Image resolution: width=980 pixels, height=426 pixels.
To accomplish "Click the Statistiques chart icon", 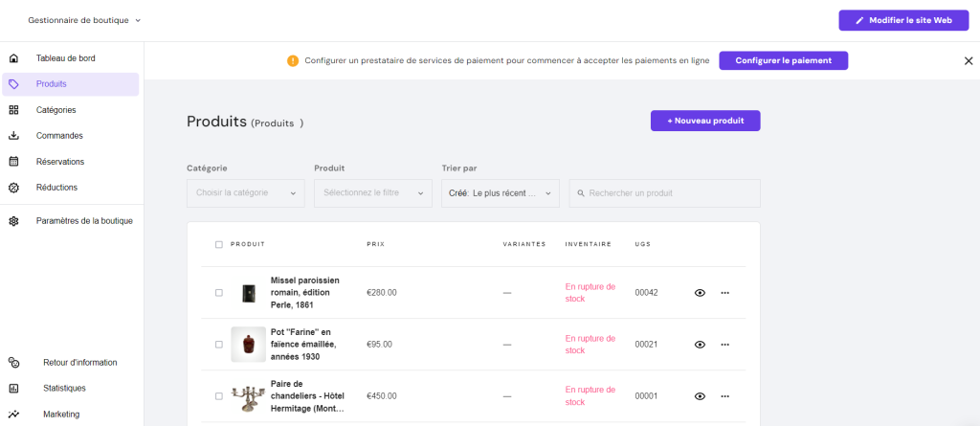I will 13,389.
